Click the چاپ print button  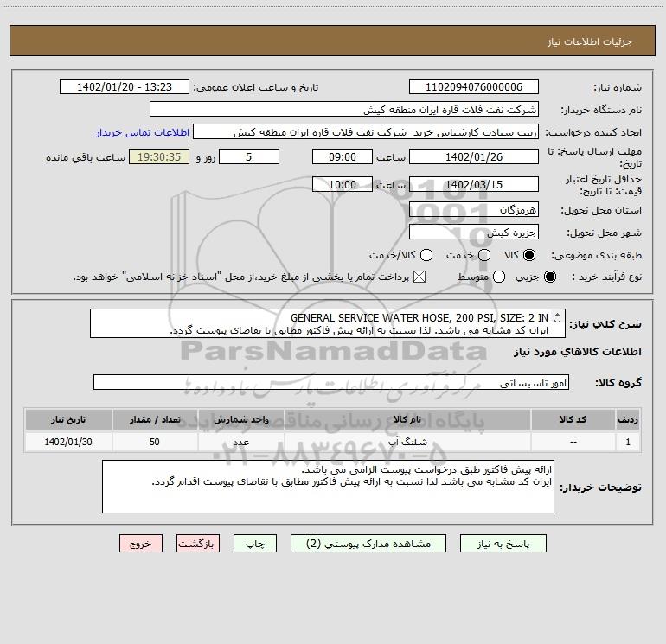(255, 544)
